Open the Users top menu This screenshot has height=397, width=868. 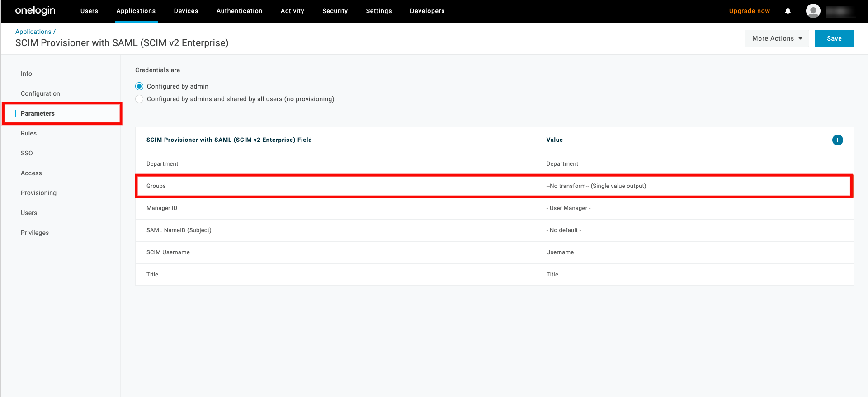(89, 11)
